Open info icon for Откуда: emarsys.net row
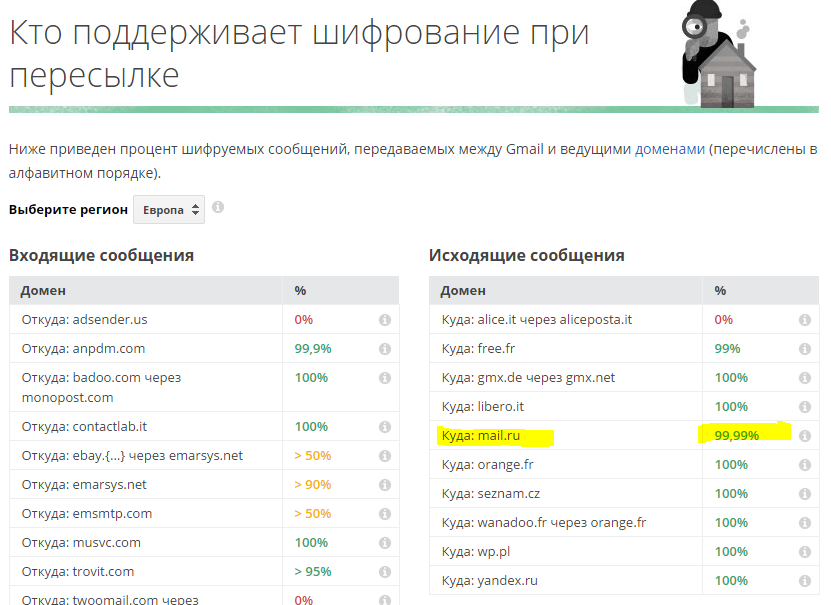 point(385,485)
